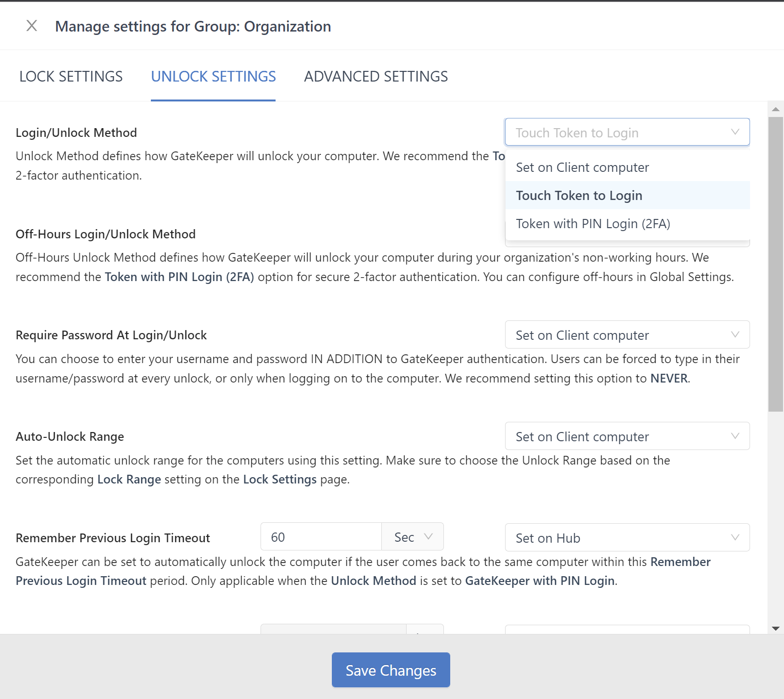Select the Unlock Settings tab
The width and height of the screenshot is (784, 699).
(213, 77)
